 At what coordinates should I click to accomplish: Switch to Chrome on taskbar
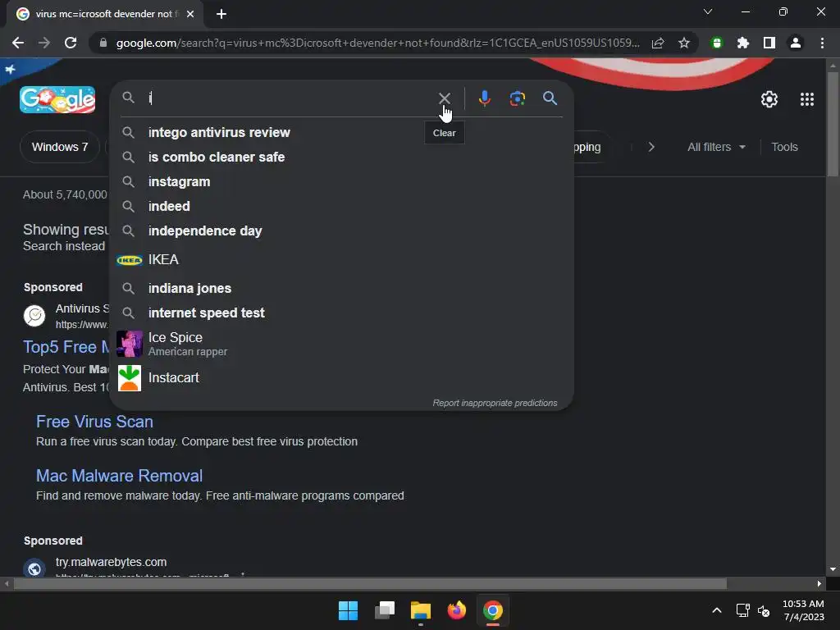click(493, 610)
